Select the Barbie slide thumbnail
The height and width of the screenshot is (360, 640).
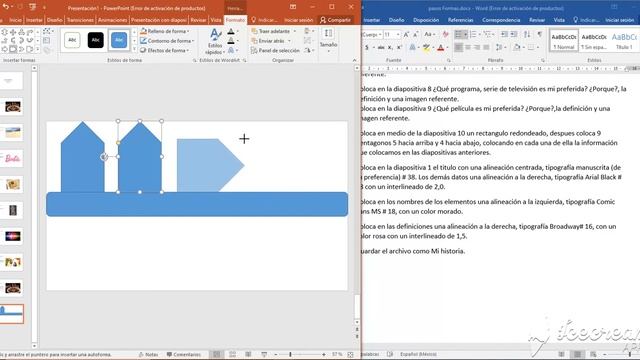click(12, 158)
